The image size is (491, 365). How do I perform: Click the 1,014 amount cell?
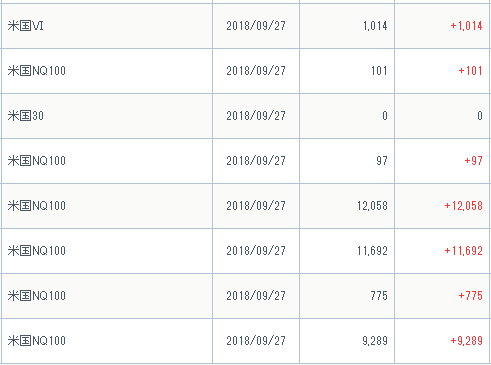tap(375, 26)
